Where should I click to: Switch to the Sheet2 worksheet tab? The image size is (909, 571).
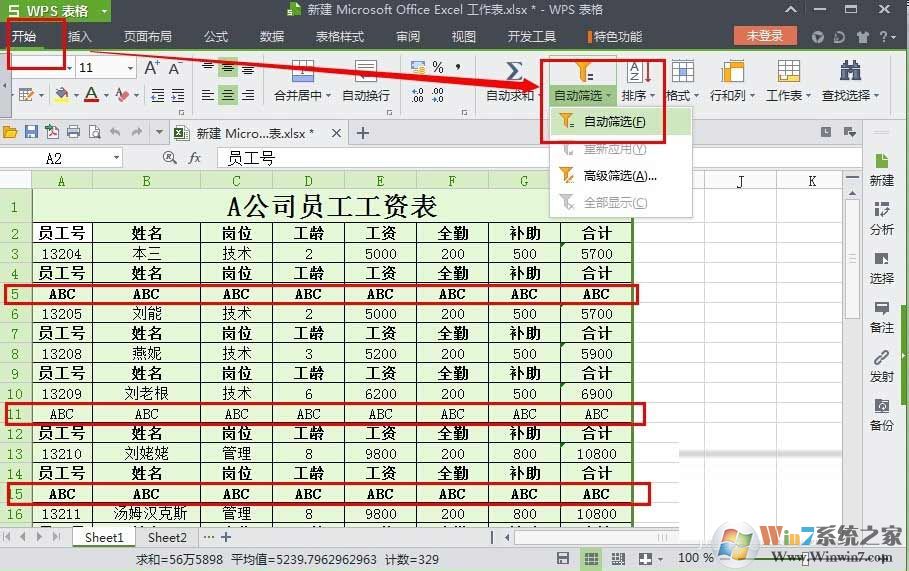(167, 538)
